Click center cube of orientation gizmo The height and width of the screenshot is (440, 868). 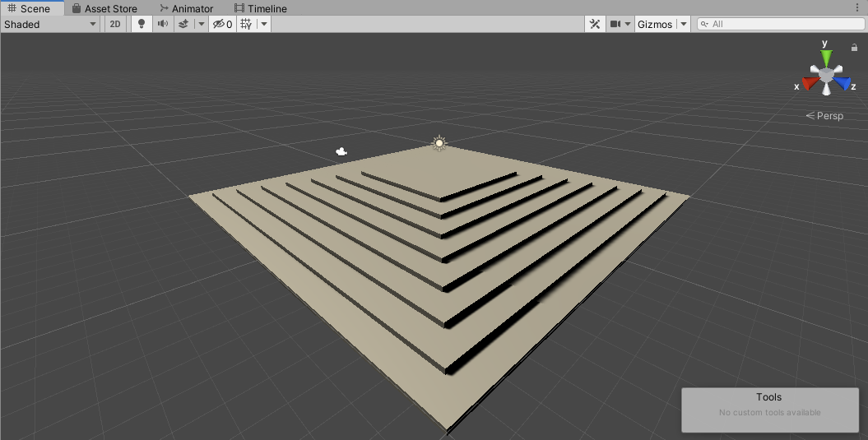tap(827, 75)
